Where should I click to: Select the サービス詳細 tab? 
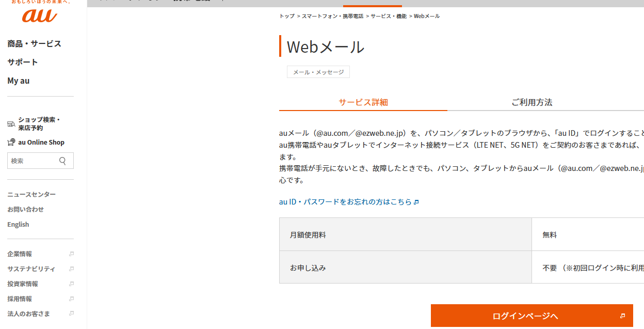coord(363,102)
